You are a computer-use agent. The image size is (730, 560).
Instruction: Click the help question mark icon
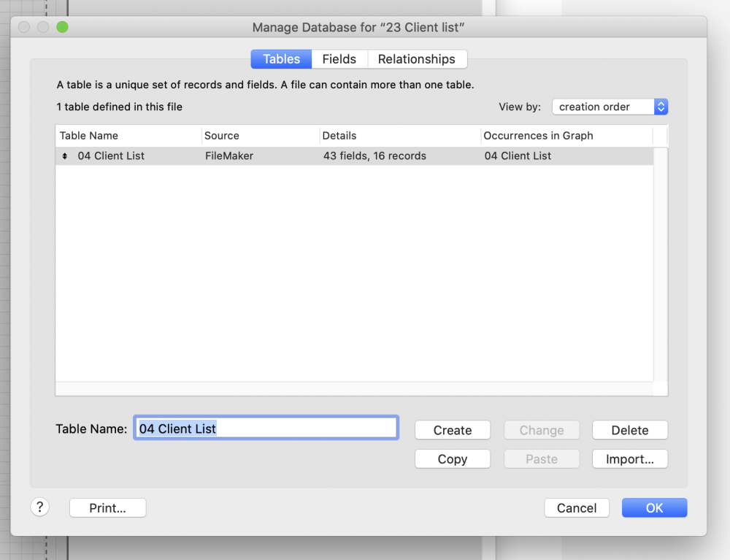pos(40,507)
